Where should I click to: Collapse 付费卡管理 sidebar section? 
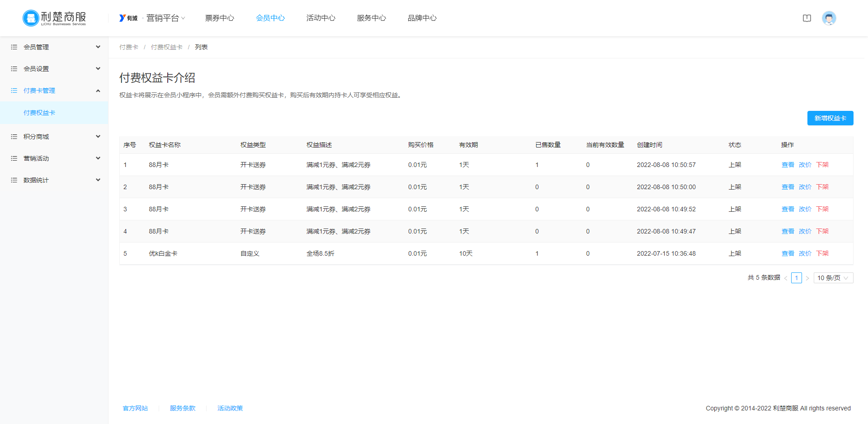pyautogui.click(x=98, y=91)
